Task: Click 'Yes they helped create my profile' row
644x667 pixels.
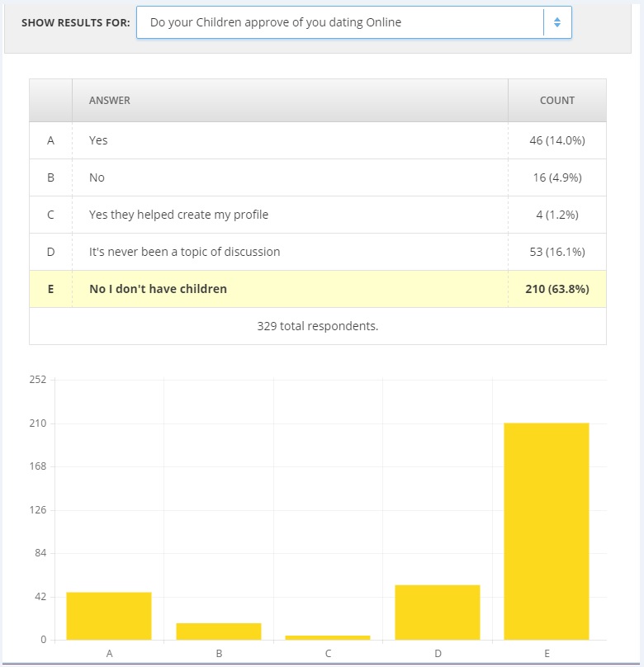Action: point(318,215)
